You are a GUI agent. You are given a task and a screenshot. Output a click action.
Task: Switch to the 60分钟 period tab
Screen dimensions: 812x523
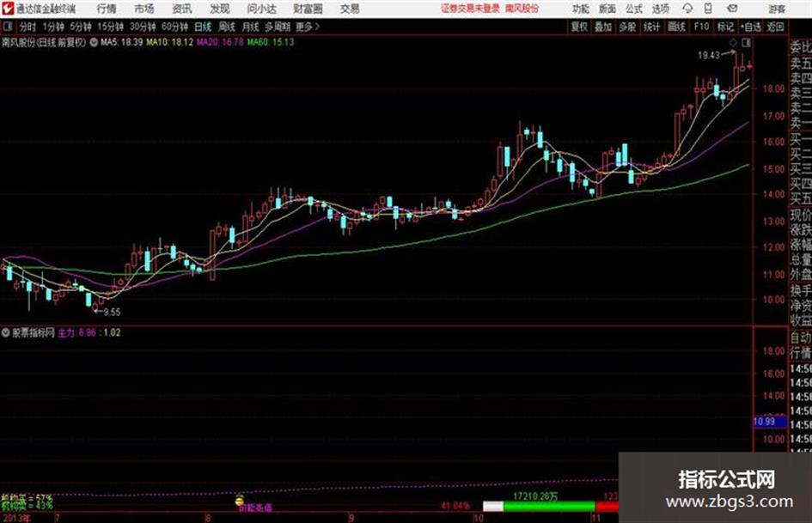coord(174,27)
